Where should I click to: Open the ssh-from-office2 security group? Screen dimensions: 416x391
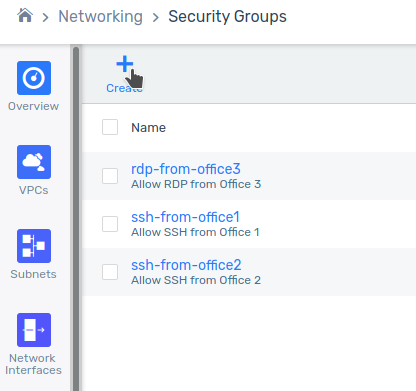tap(186, 265)
